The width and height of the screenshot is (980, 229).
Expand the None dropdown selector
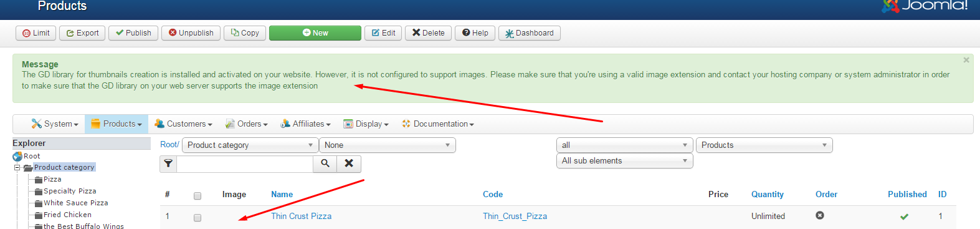coord(387,145)
